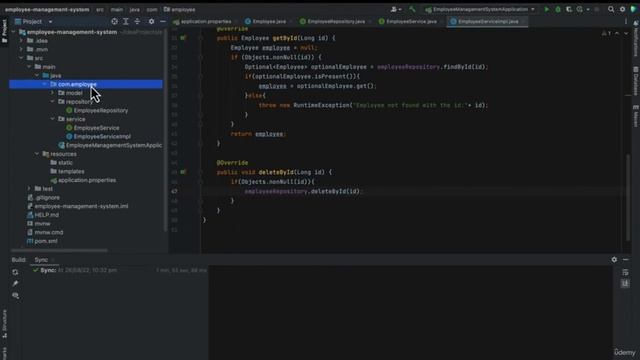Open Search Everywhere magnifier icon
640x360 pixels.
point(611,9)
